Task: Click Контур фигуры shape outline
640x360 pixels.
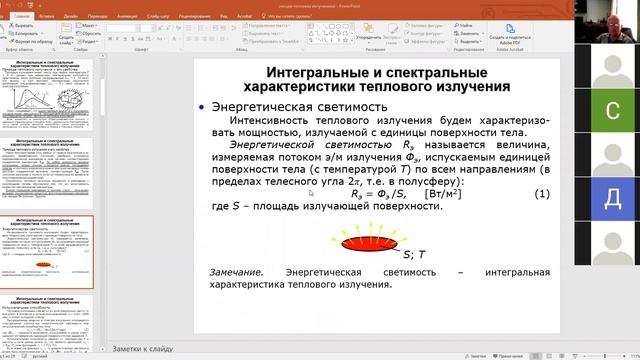Action: pyautogui.click(x=424, y=33)
